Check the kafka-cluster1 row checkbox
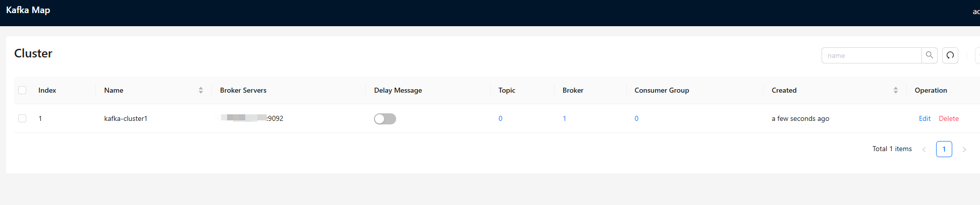The image size is (980, 205). click(22, 118)
